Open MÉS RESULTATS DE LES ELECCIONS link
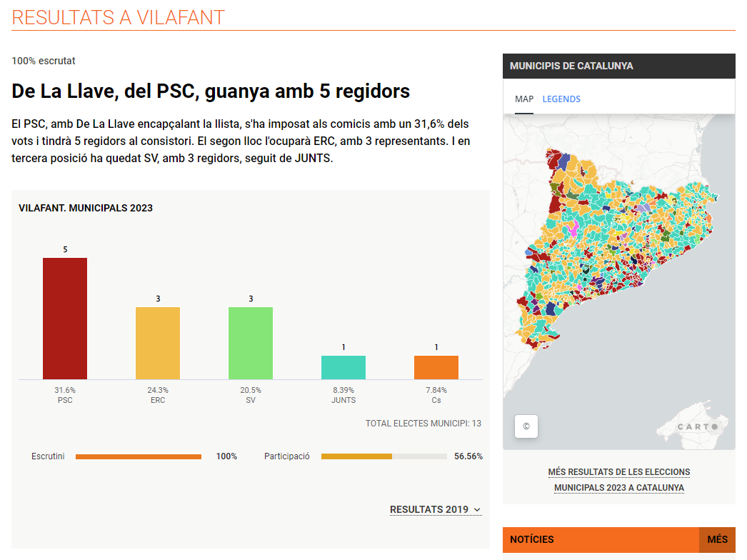 619,472
